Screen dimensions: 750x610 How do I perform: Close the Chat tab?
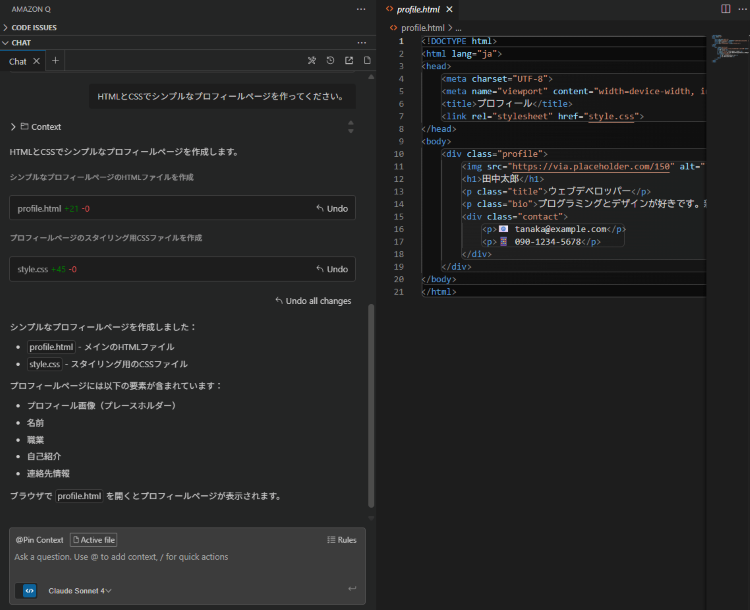(x=37, y=61)
